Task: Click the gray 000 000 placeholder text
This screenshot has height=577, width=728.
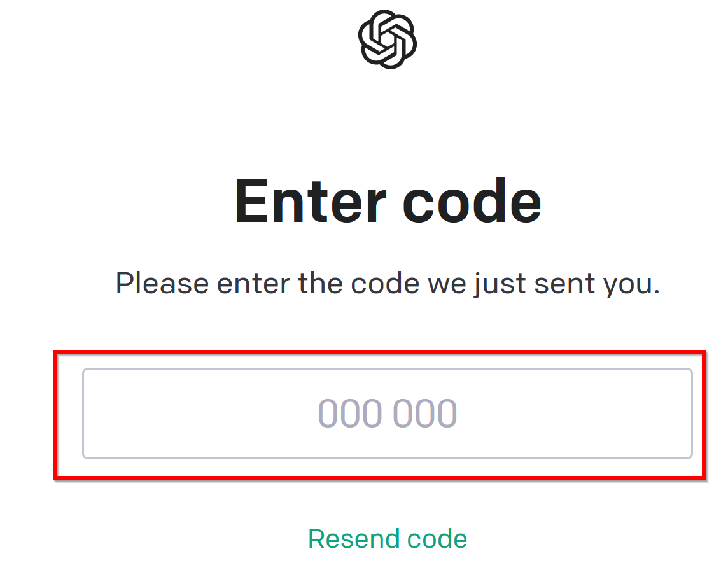Action: pyautogui.click(x=387, y=413)
